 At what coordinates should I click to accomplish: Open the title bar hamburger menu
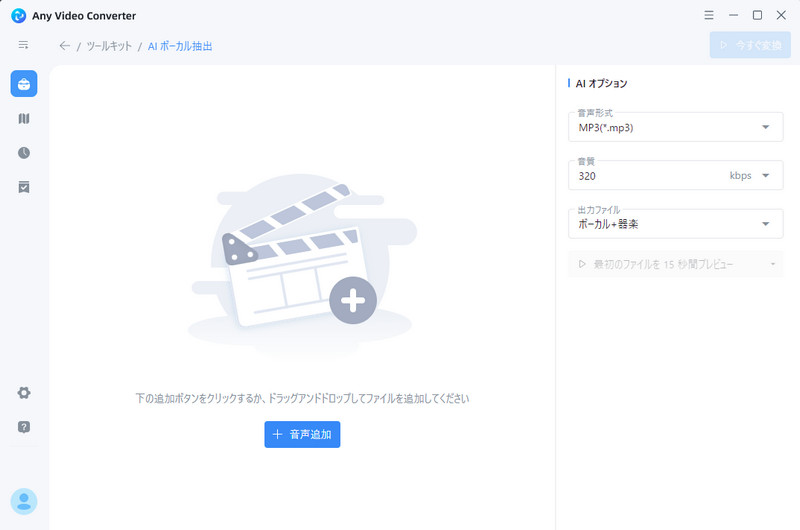[709, 15]
